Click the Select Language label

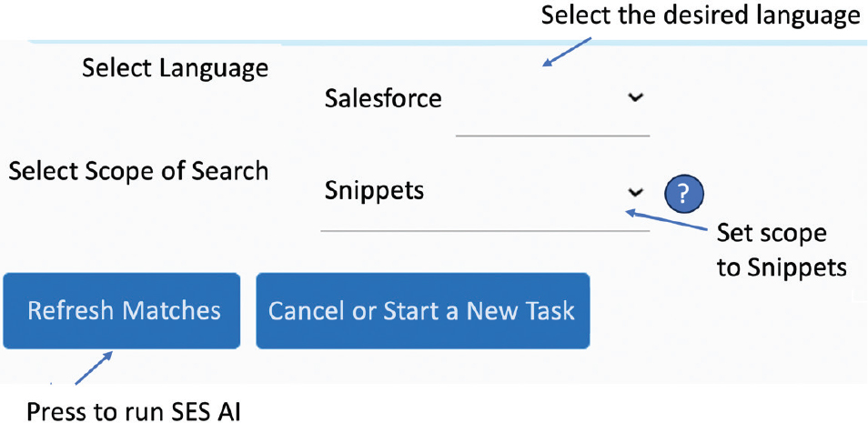176,68
